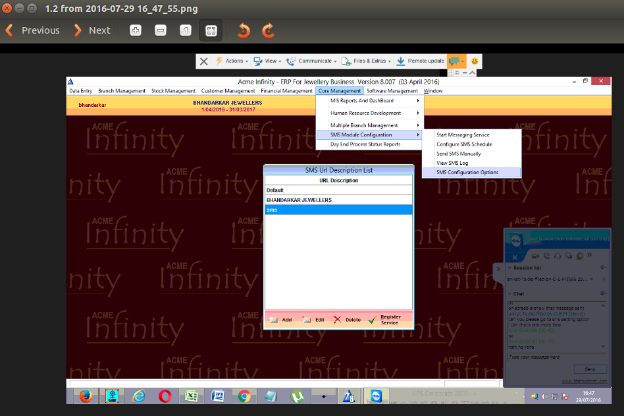Click the smiley feedback icon in TeamViewer toolbar
624x416 pixels.
tap(474, 61)
